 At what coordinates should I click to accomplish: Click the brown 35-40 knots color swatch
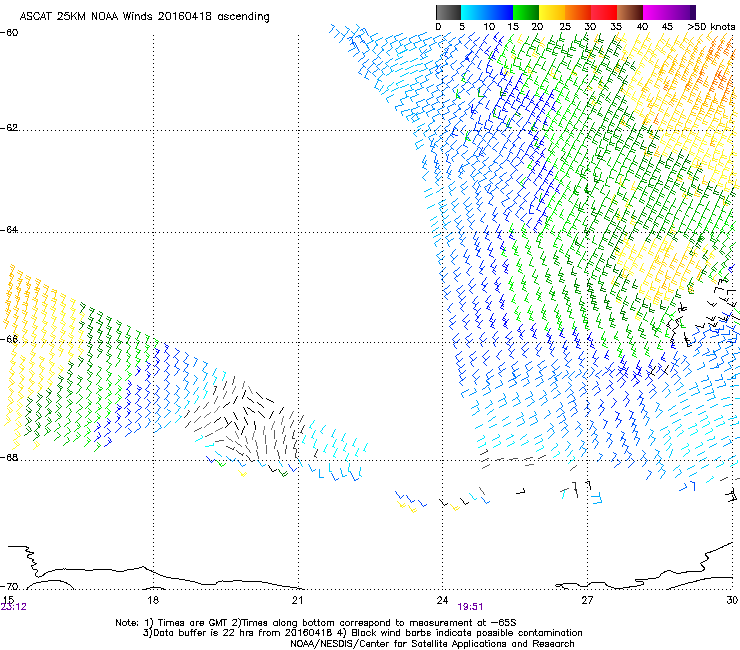click(x=630, y=12)
